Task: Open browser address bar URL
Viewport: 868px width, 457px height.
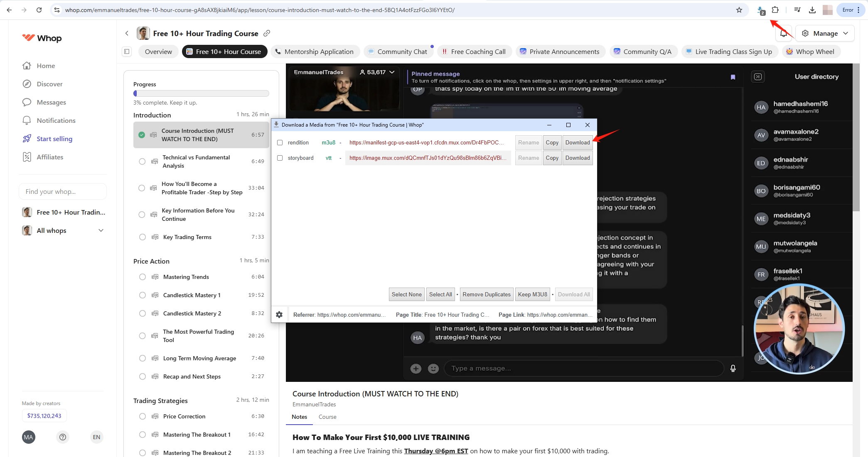Action: pyautogui.click(x=260, y=10)
